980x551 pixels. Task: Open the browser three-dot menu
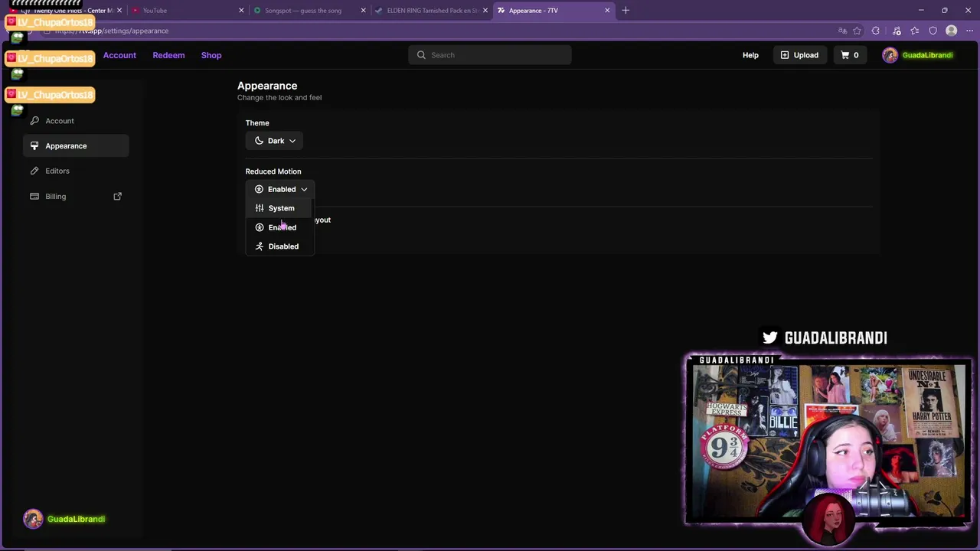pyautogui.click(x=969, y=31)
